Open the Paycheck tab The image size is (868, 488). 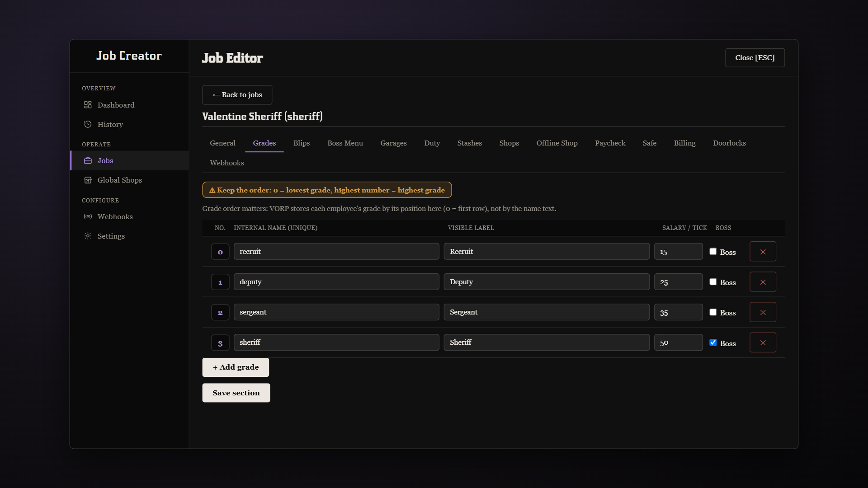coord(610,143)
